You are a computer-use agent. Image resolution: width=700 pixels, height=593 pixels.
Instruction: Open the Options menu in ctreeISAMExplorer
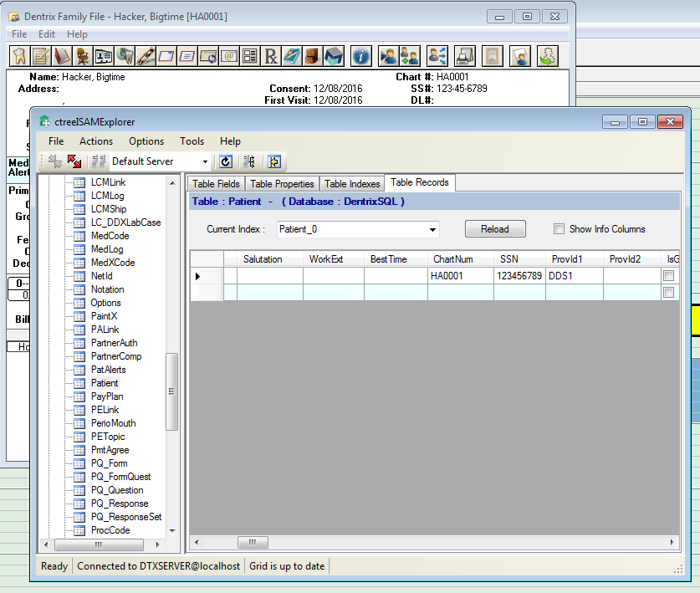tap(146, 141)
